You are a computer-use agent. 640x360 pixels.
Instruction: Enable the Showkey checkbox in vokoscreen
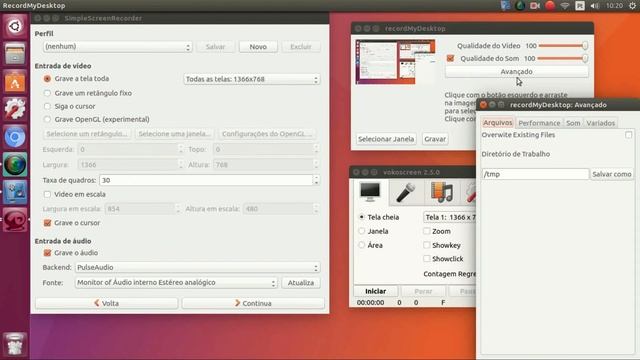pos(427,245)
